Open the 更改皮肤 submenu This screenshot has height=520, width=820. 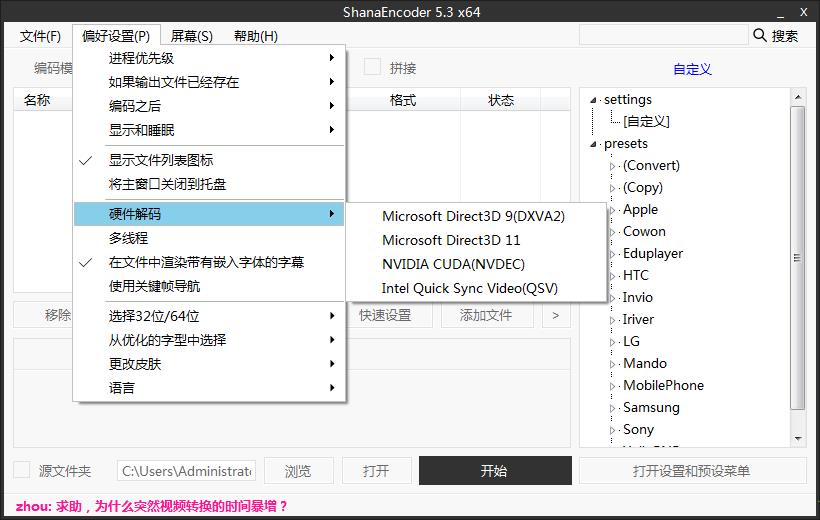click(x=209, y=364)
